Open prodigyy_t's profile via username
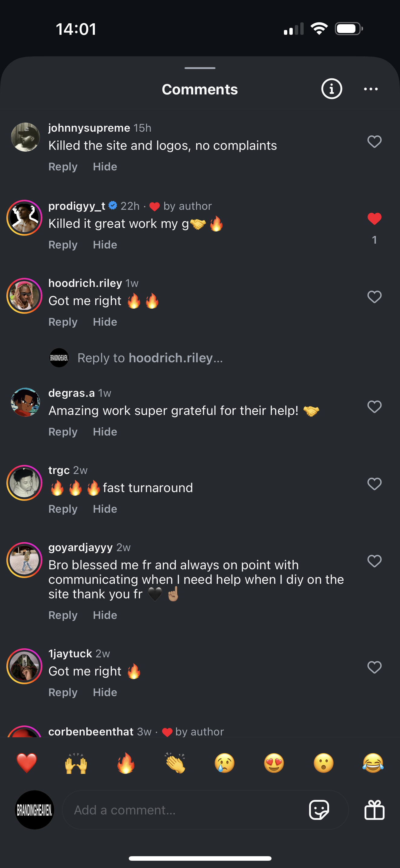The width and height of the screenshot is (400, 868). 77,206
